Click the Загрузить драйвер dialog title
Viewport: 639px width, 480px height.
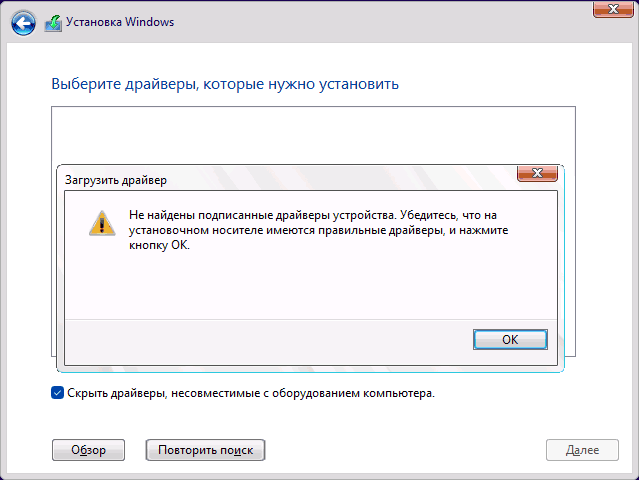(116, 180)
